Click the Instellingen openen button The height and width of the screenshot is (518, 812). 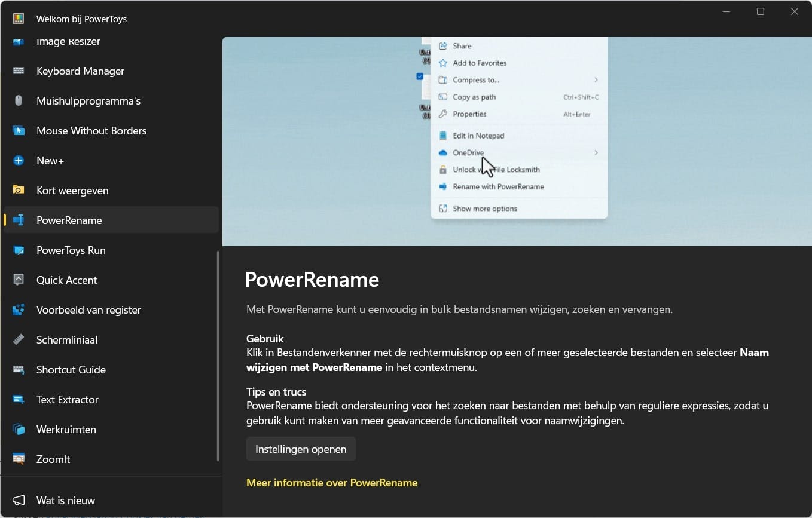pyautogui.click(x=301, y=449)
